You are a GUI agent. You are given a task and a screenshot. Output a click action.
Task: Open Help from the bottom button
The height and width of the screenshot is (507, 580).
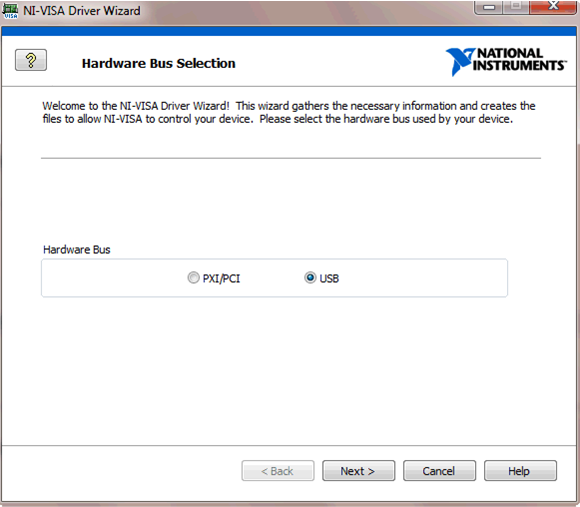coord(520,471)
